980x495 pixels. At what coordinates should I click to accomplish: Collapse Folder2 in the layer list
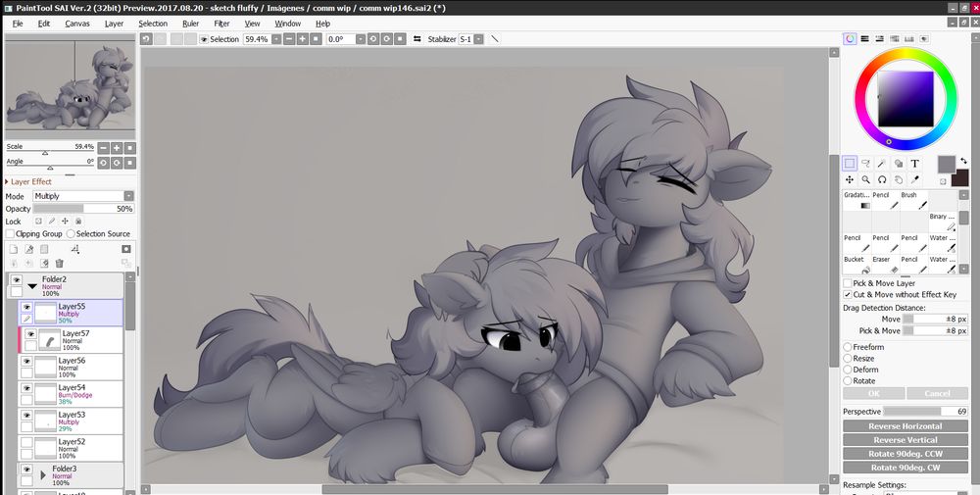click(x=33, y=287)
